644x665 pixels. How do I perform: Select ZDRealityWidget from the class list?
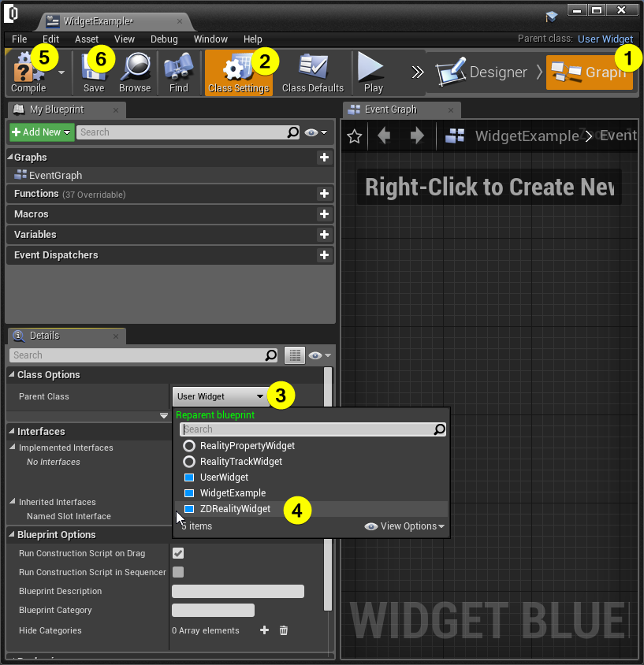pyautogui.click(x=235, y=509)
